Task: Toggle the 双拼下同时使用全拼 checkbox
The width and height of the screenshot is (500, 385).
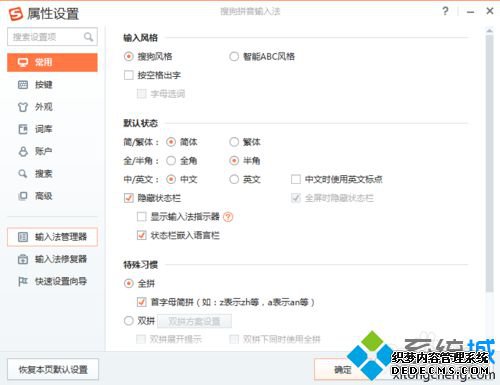Action: [234, 339]
